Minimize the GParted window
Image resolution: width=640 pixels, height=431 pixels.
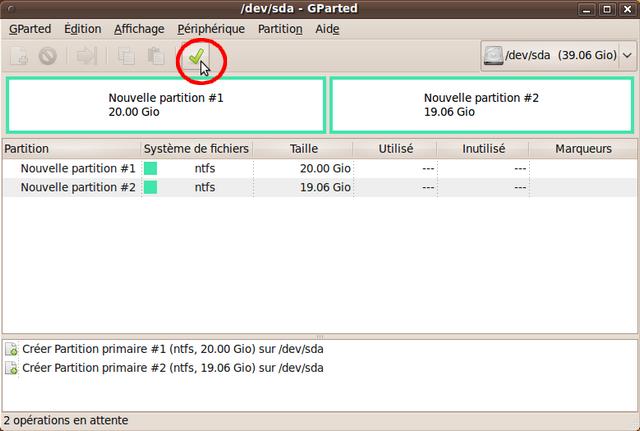click(x=587, y=9)
